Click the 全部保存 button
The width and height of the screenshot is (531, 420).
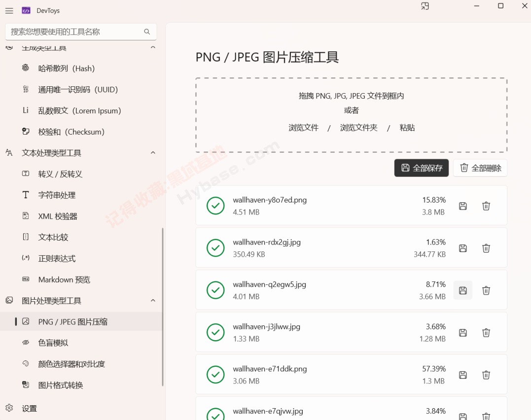[x=421, y=168]
